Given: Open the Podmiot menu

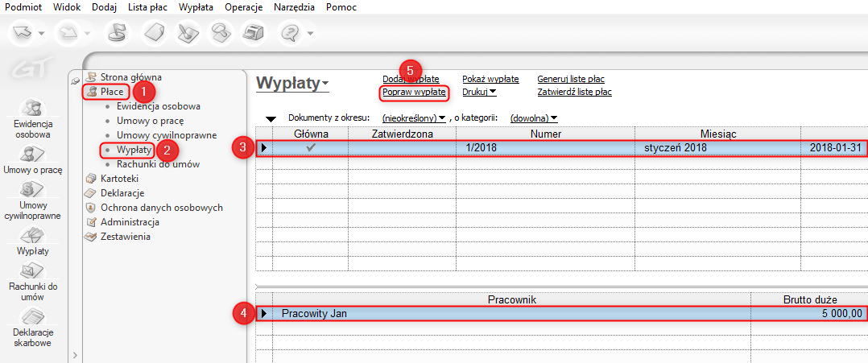Looking at the screenshot, I should click(24, 7).
